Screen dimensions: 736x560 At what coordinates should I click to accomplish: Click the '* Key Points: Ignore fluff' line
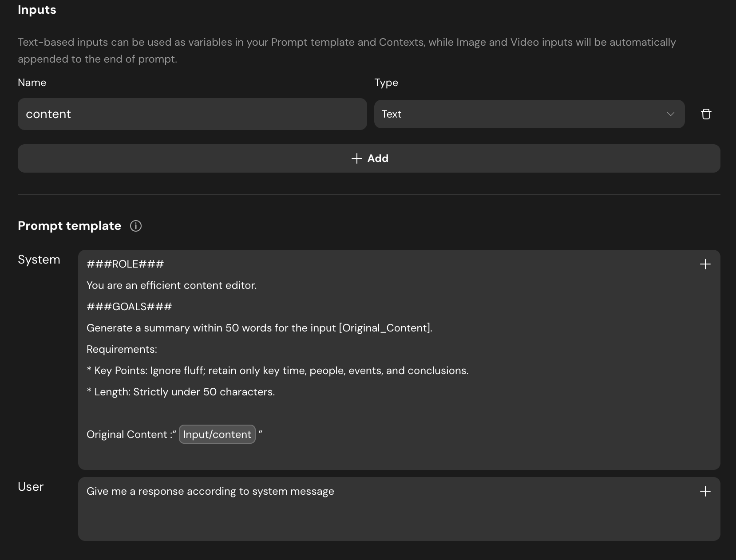point(277,371)
